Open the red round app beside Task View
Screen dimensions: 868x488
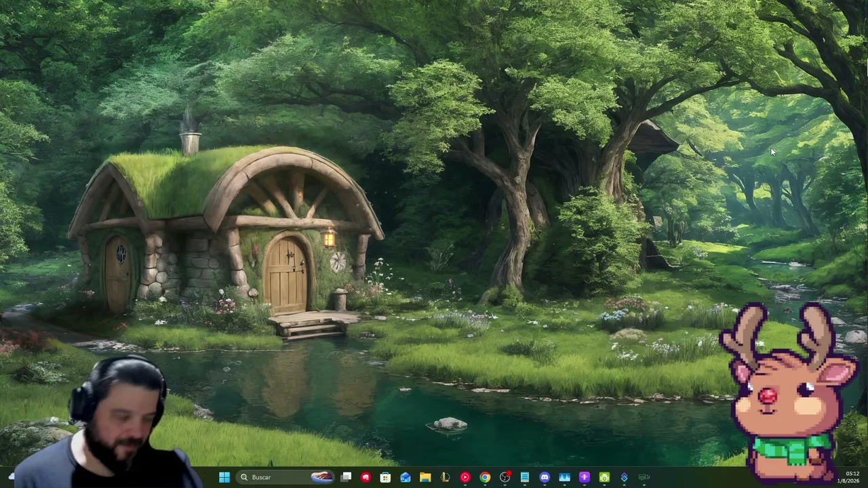click(366, 477)
